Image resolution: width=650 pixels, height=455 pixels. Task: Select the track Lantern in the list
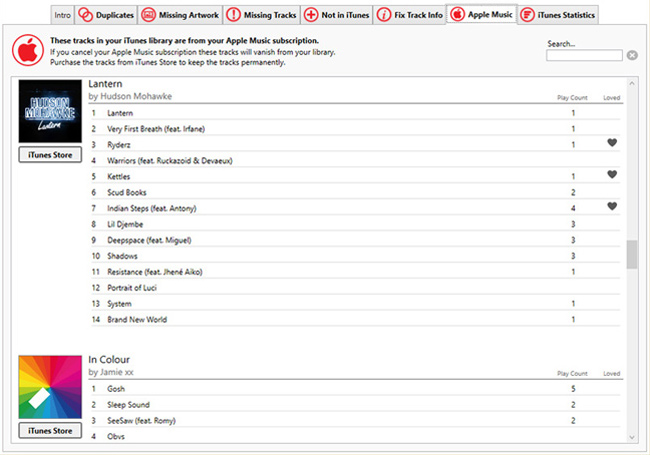pos(355,113)
